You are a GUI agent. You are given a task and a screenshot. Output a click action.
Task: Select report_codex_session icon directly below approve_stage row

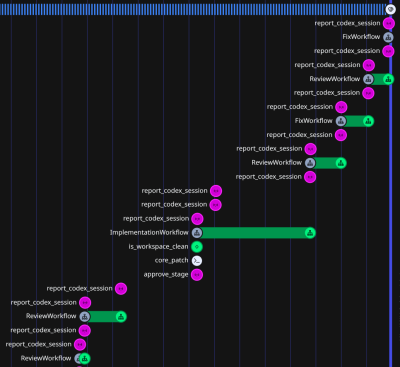121,289
